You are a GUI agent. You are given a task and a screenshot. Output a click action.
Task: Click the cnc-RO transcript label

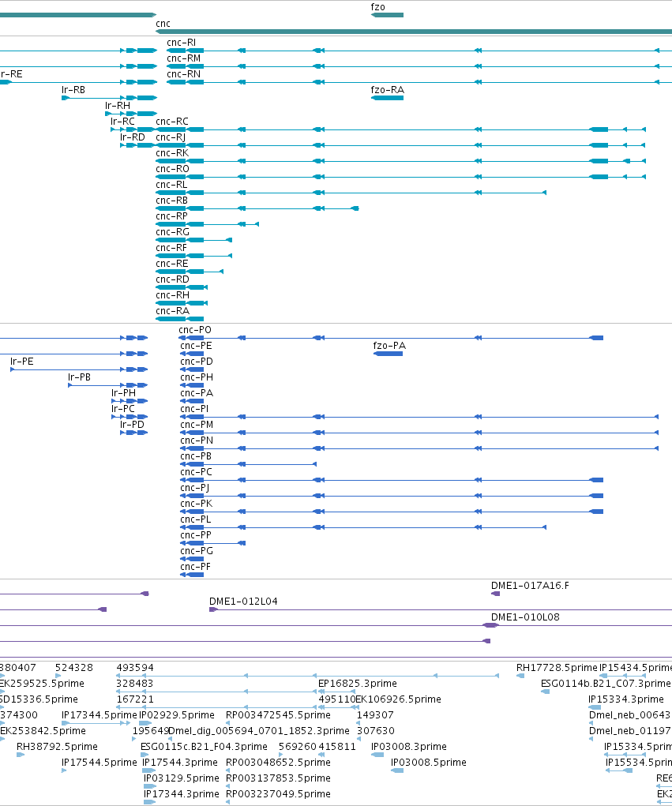173,169
